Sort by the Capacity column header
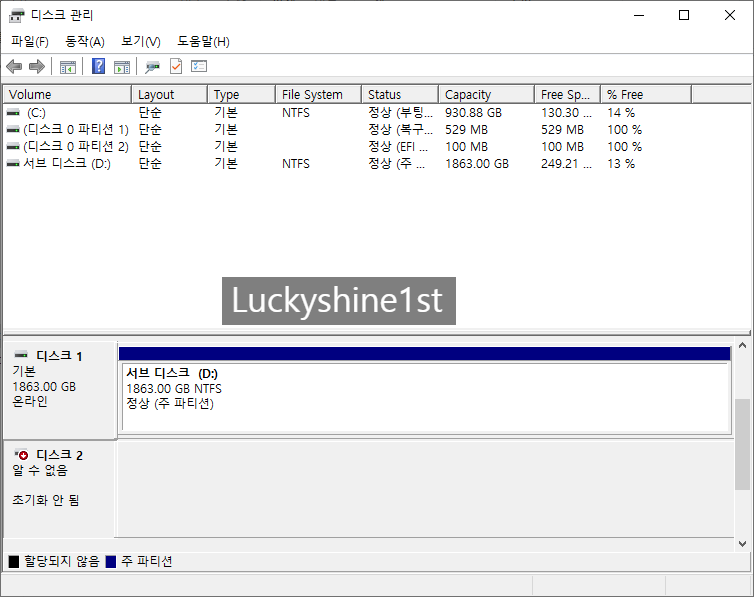Viewport: 754px width, 597px height. click(487, 94)
